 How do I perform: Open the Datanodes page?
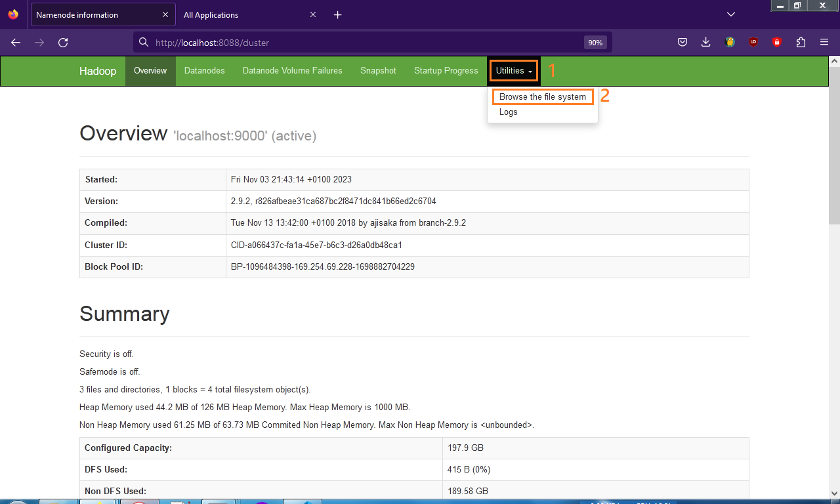[x=205, y=71]
